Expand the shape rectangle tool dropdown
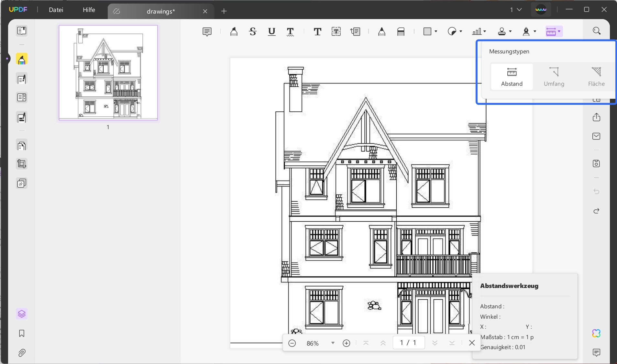Viewport: 617px width, 364px height. click(436, 31)
